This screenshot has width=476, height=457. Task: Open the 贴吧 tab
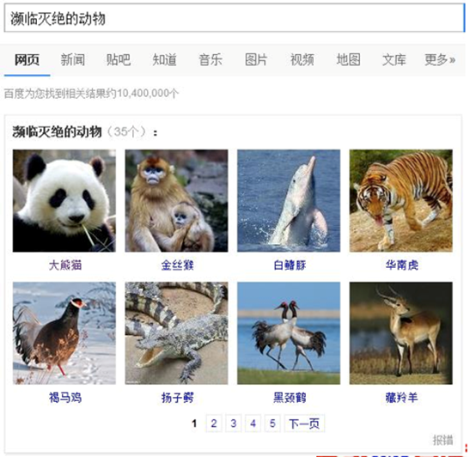coord(119,59)
